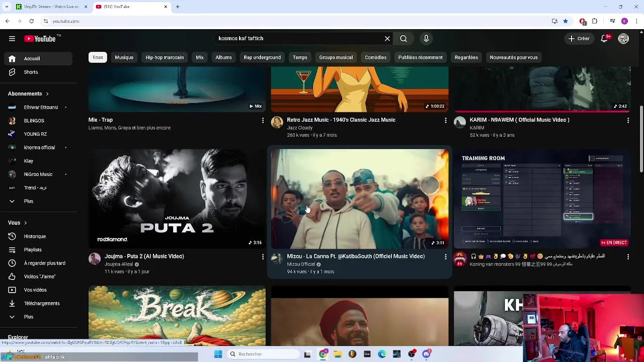Open browser extensions puzzle icon
Image resolution: width=644 pixels, height=362 pixels.
coord(595,21)
